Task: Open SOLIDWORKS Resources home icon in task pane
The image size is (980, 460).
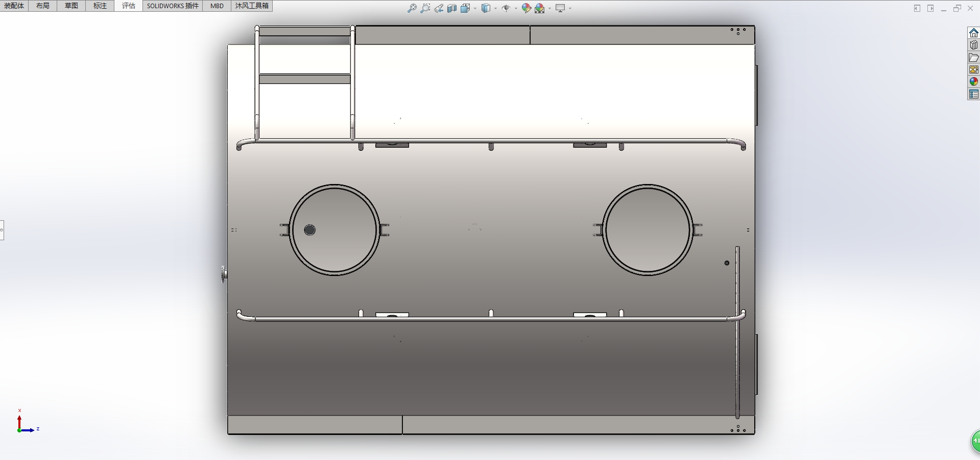Action: 973,33
